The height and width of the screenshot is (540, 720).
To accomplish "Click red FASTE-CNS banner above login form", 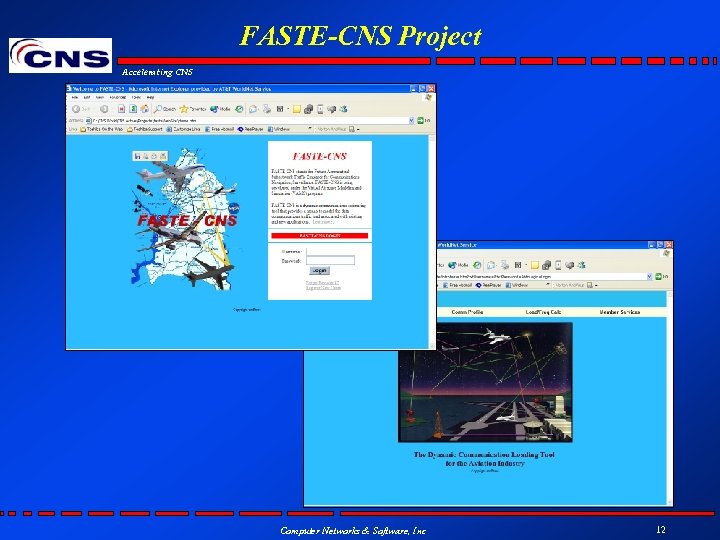I will click(320, 236).
